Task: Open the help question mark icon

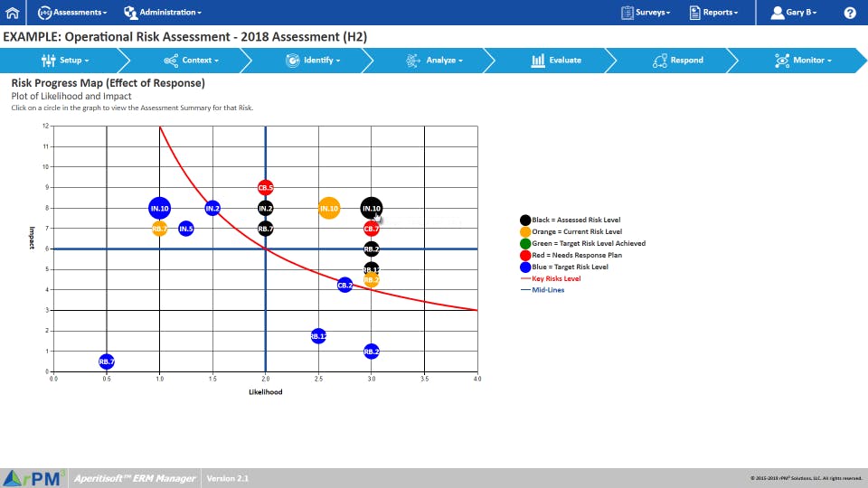Action: coord(850,13)
